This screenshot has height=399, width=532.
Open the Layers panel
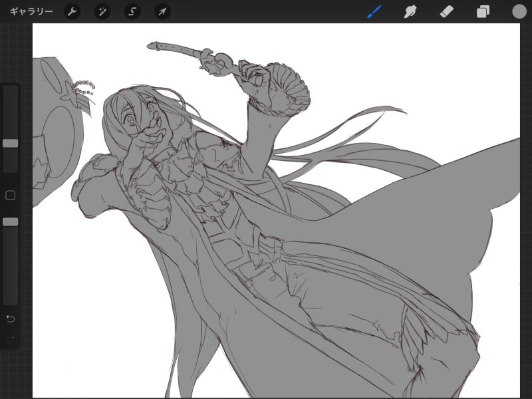click(x=483, y=12)
